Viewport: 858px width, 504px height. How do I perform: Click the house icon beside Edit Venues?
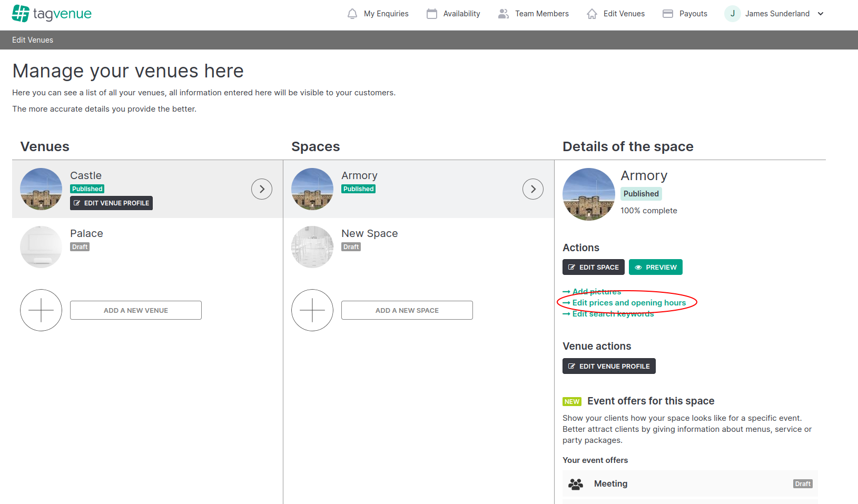pos(592,14)
